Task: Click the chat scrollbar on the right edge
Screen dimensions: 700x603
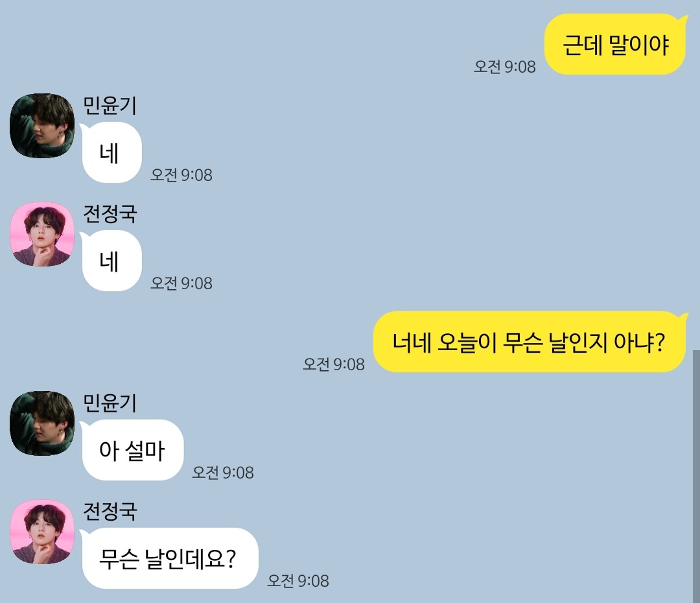Action: click(696, 476)
